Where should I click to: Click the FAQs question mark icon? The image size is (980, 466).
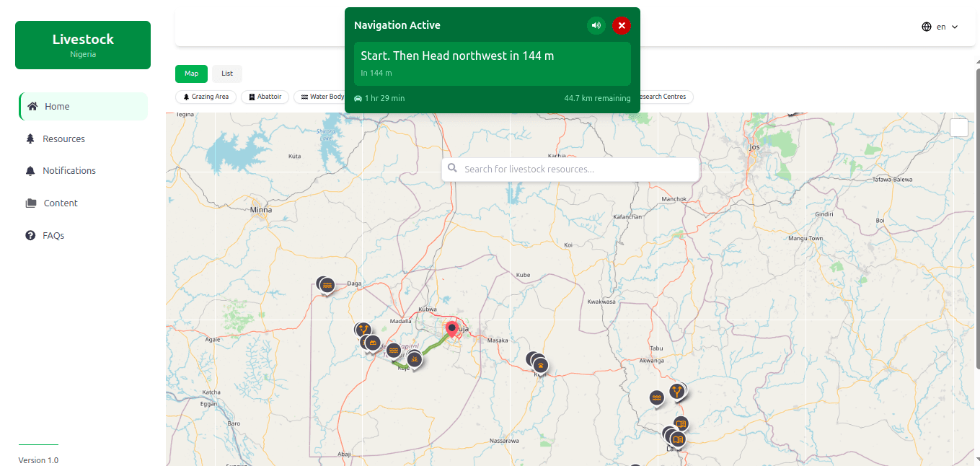click(30, 235)
